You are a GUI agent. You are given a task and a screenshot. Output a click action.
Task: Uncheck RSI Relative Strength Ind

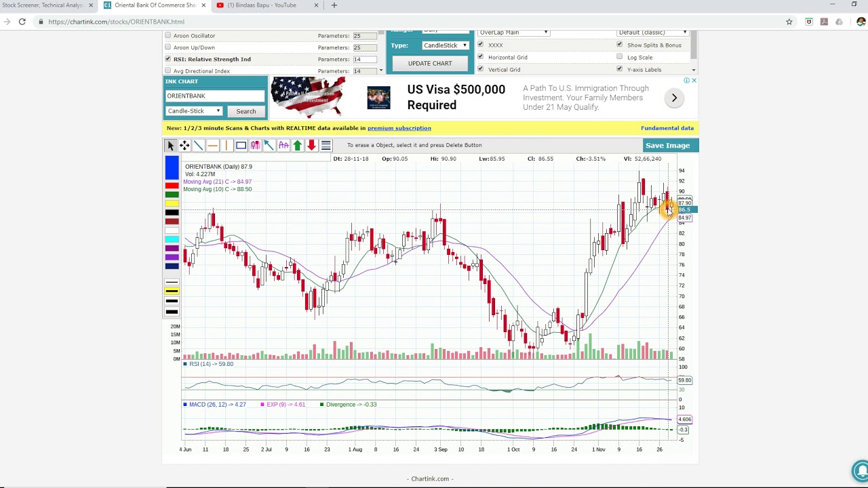tap(168, 59)
